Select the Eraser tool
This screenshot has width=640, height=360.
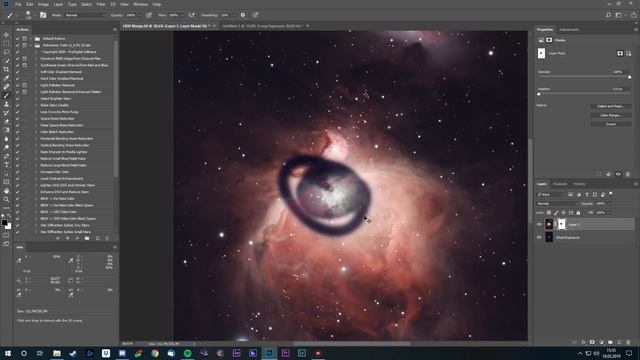(6, 121)
